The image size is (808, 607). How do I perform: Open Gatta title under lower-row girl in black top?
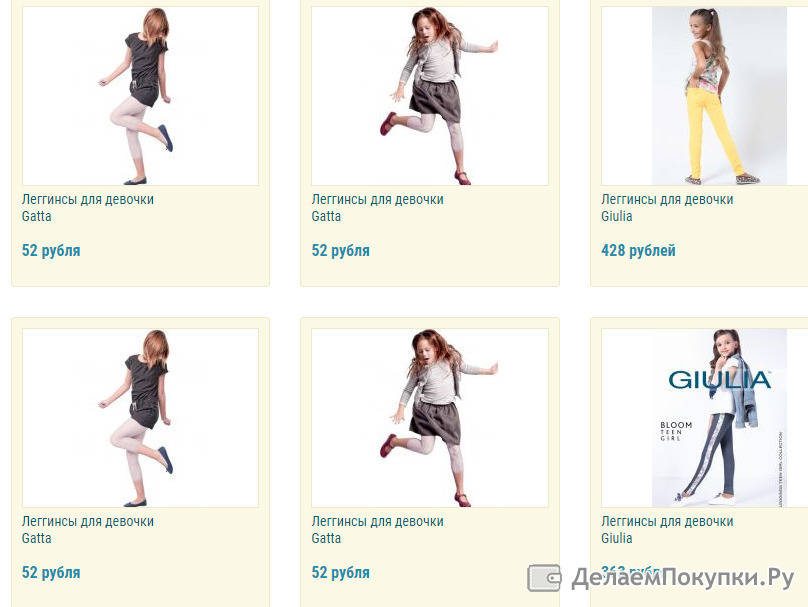[x=37, y=538]
